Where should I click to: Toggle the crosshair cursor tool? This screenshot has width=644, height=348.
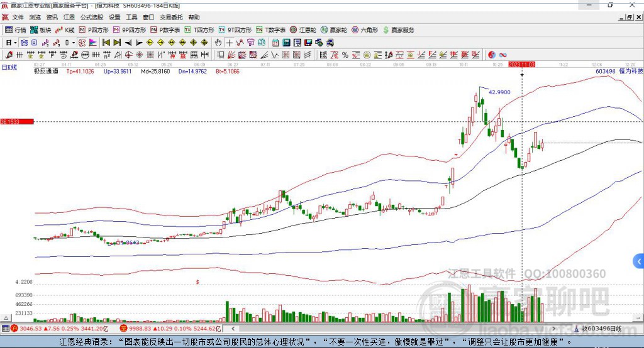229,43
